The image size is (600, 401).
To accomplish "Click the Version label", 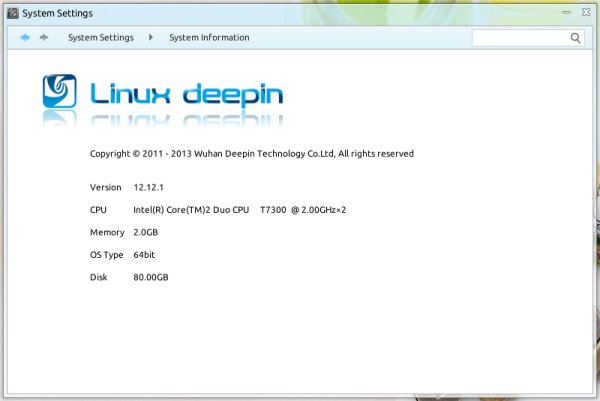I will point(106,187).
